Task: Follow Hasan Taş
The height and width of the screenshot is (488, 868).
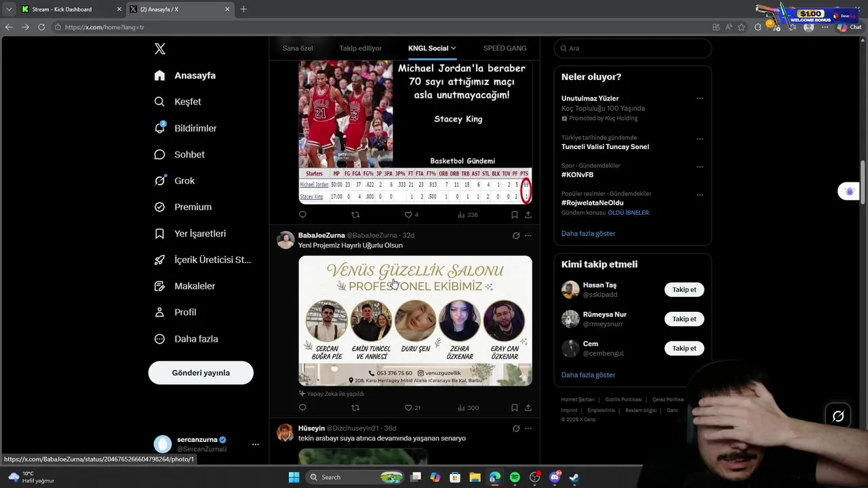Action: click(x=684, y=289)
